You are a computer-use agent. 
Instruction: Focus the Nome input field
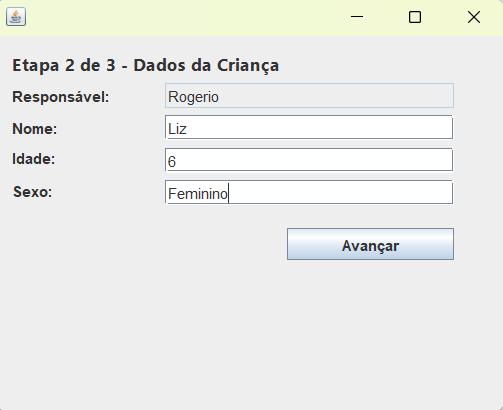[309, 127]
